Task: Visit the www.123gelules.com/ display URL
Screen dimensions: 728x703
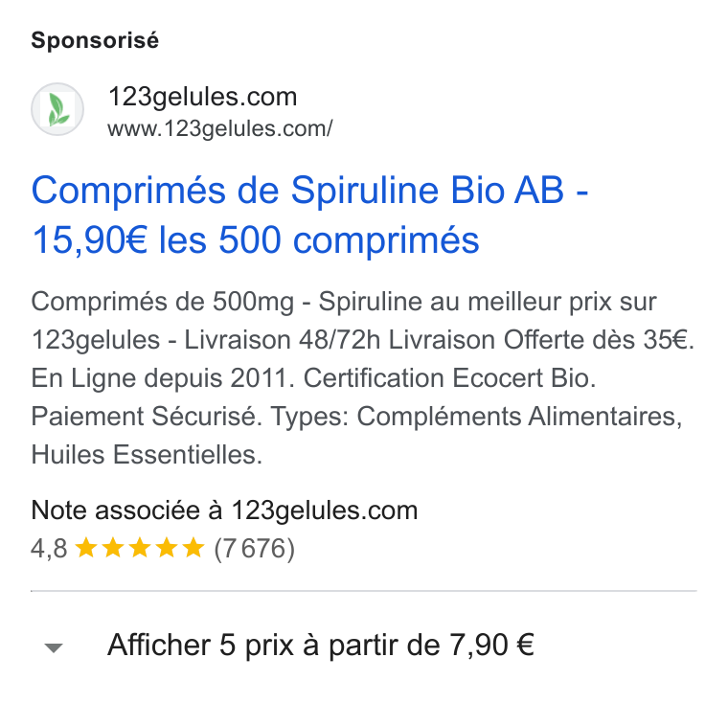Action: pos(220,128)
